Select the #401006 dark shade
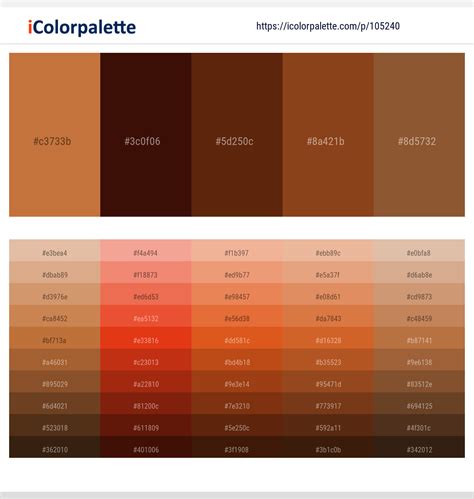The height and width of the screenshot is (499, 474). click(x=146, y=447)
